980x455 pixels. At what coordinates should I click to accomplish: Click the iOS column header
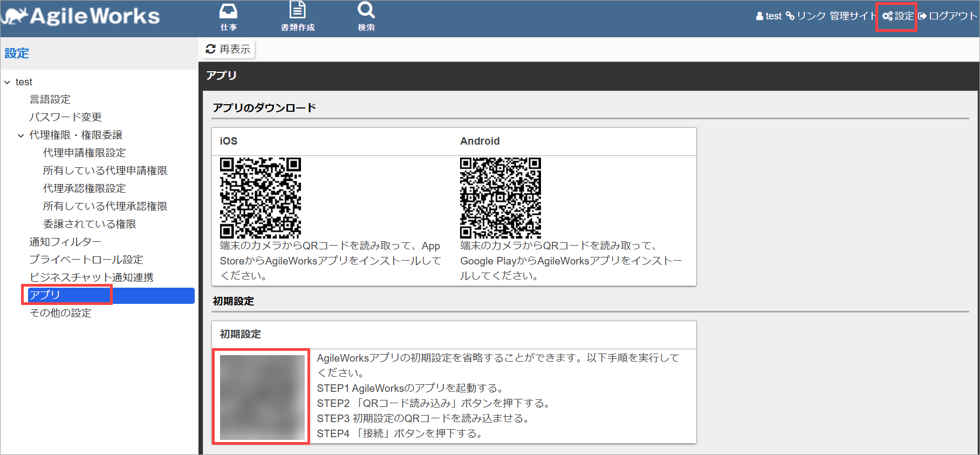[229, 141]
